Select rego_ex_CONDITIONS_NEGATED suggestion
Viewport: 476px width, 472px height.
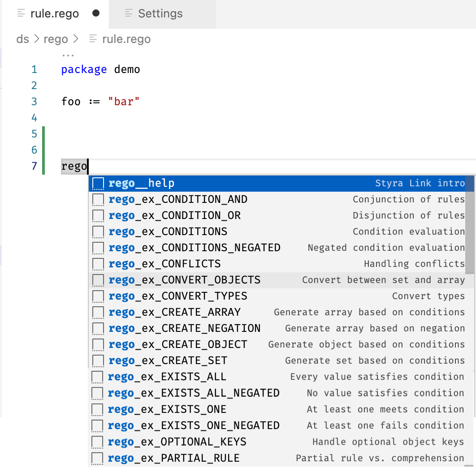point(281,248)
